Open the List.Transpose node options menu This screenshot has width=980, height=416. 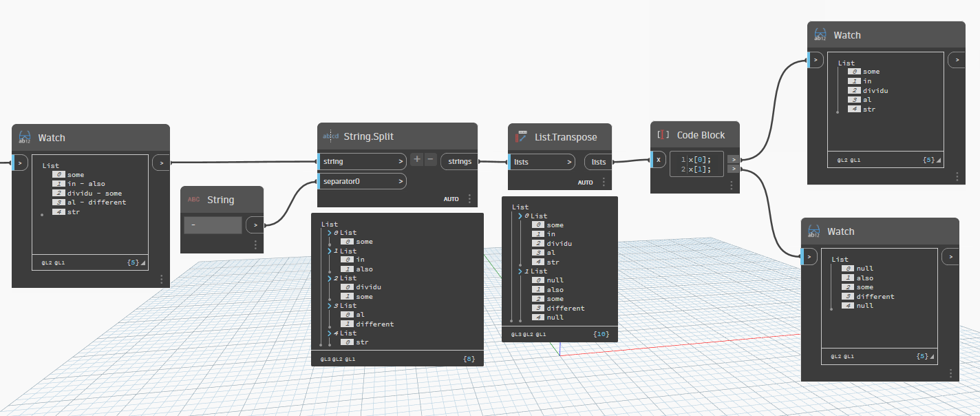(x=604, y=182)
